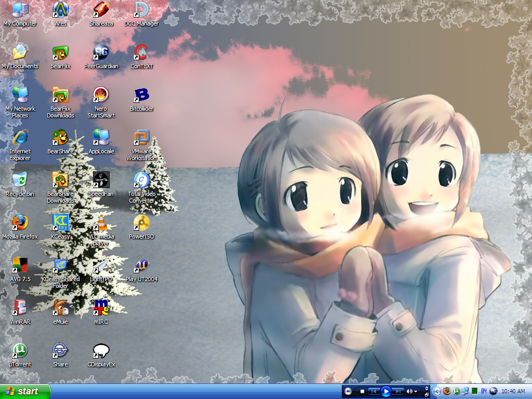Select the KCeasy application shortcut
This screenshot has height=399, width=532.
click(60, 227)
